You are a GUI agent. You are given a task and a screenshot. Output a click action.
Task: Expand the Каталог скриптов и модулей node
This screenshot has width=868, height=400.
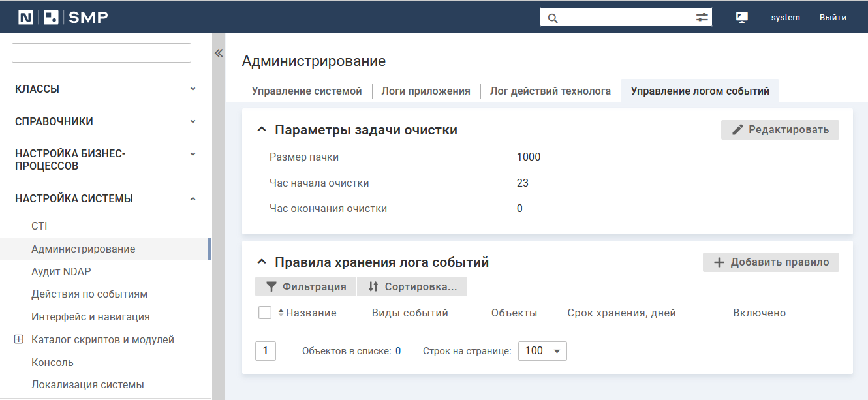pos(18,339)
